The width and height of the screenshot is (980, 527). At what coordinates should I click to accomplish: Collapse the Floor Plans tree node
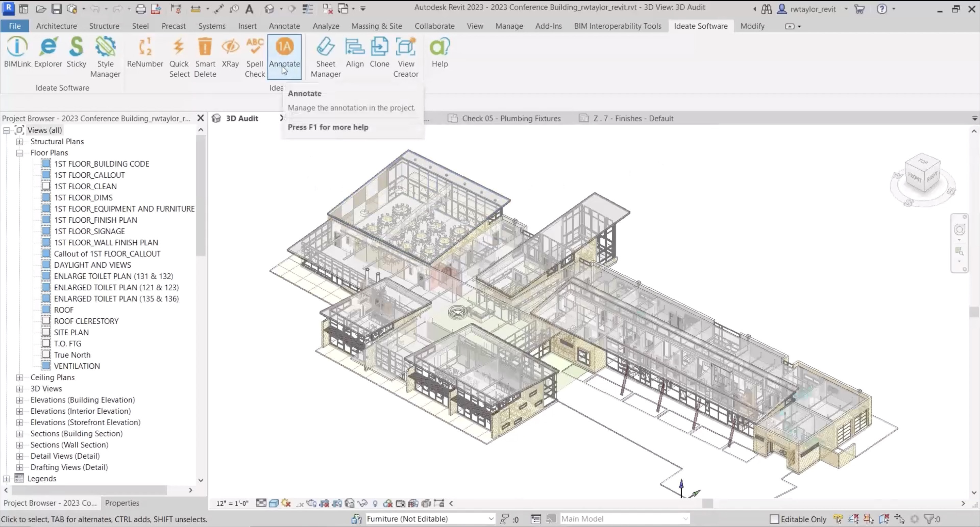19,153
